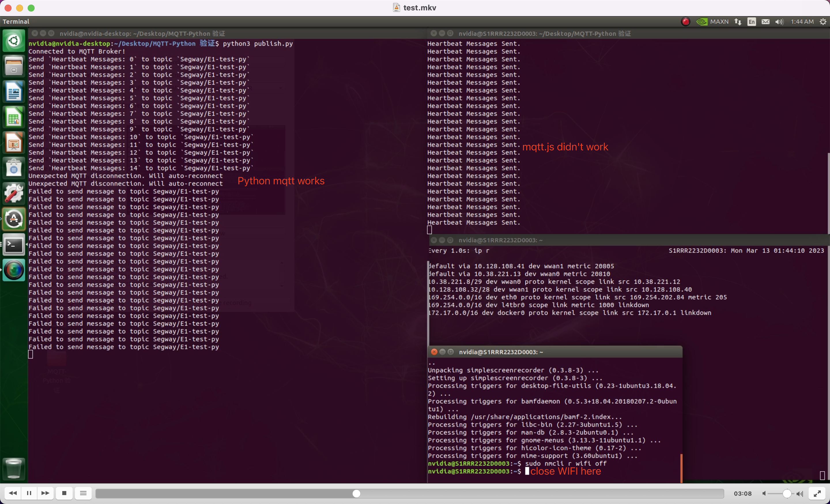Open System Settings wrench-gear icon

(14, 194)
